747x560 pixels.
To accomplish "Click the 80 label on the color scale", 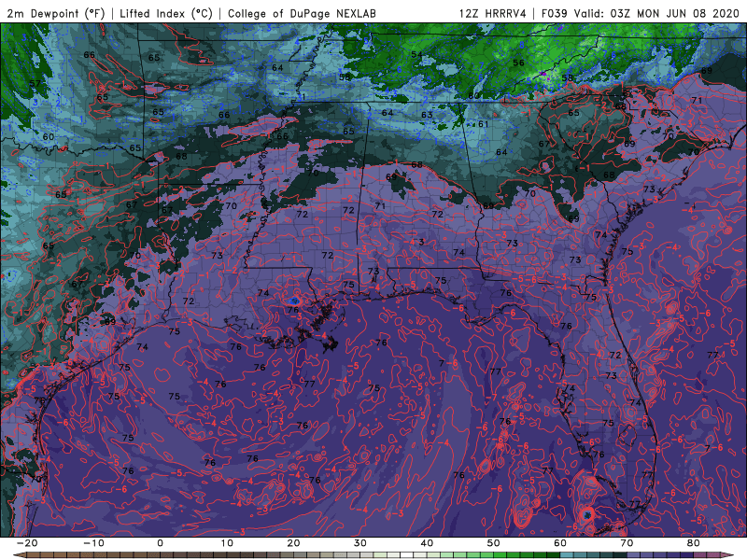I will click(x=694, y=543).
